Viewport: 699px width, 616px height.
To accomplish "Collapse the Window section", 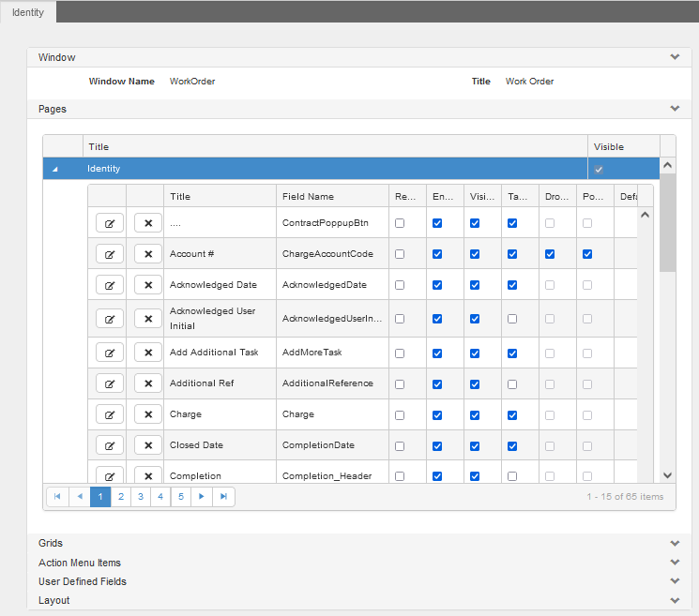I will pos(674,57).
